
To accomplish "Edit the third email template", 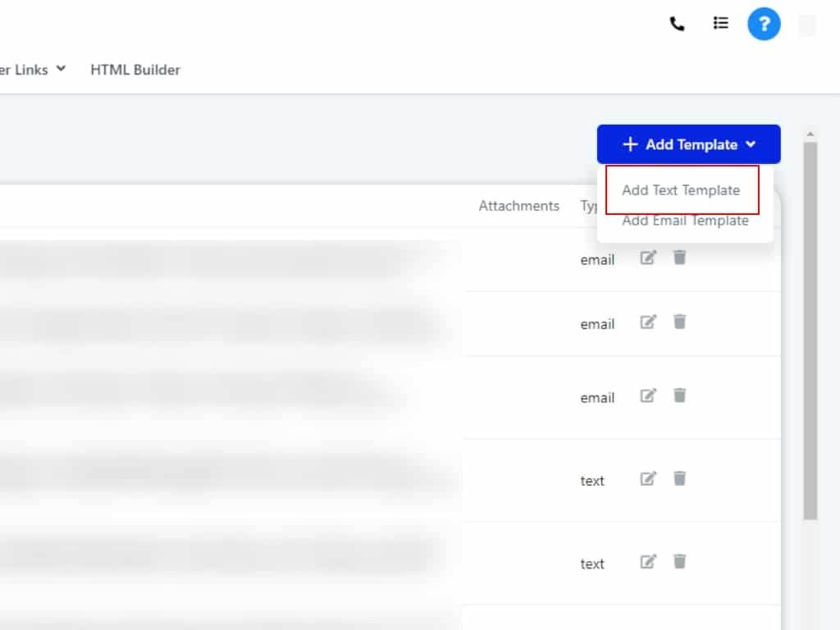I will coord(648,396).
